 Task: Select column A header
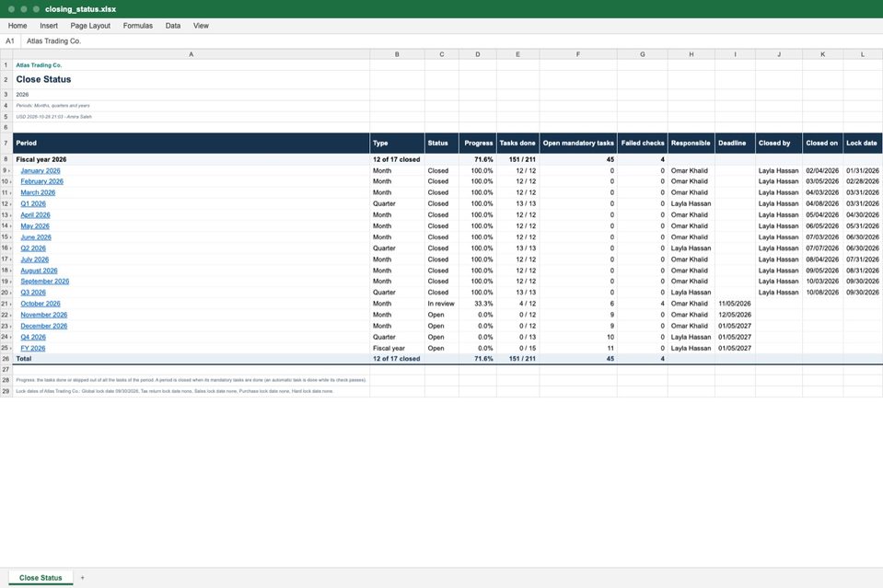(192, 54)
